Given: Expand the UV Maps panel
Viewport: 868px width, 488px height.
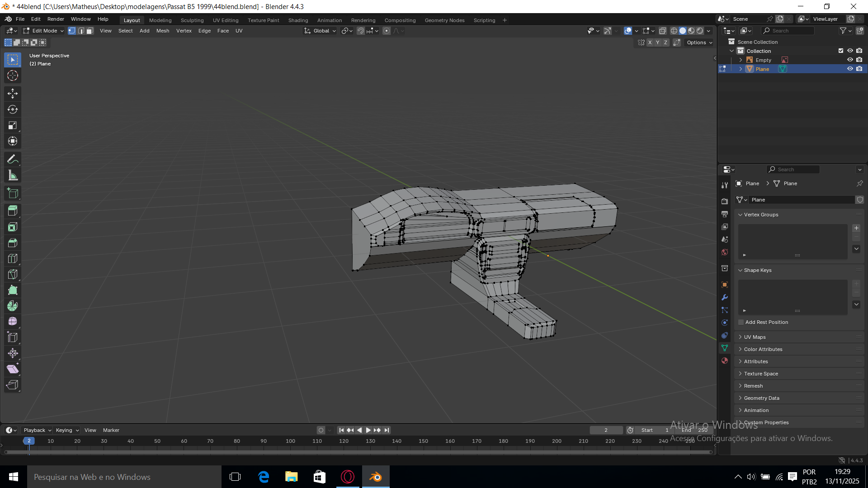Looking at the screenshot, I should 755,337.
